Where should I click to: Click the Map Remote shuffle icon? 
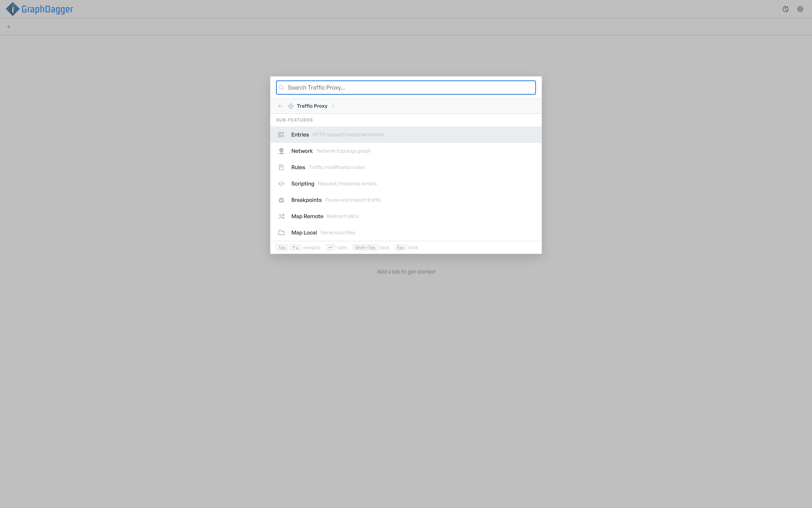point(282,216)
